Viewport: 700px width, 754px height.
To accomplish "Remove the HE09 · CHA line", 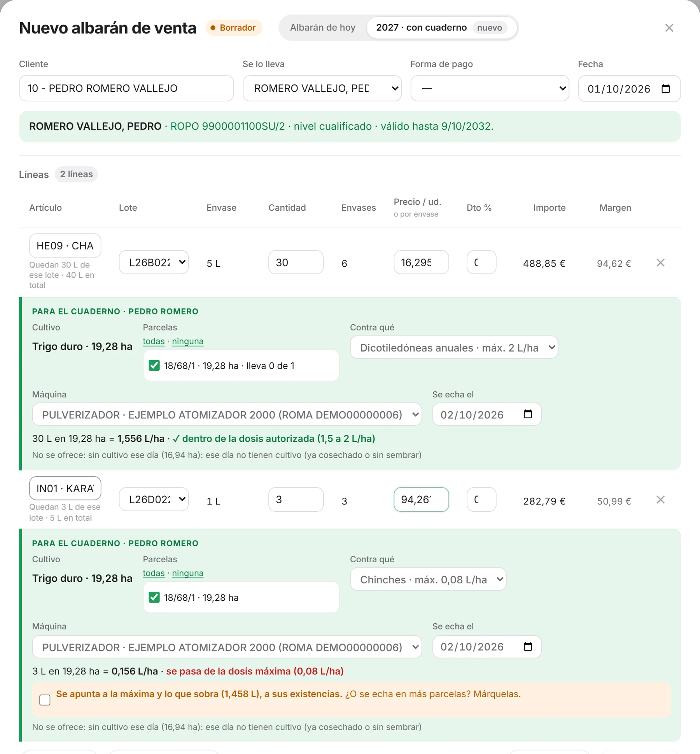I will [x=660, y=263].
